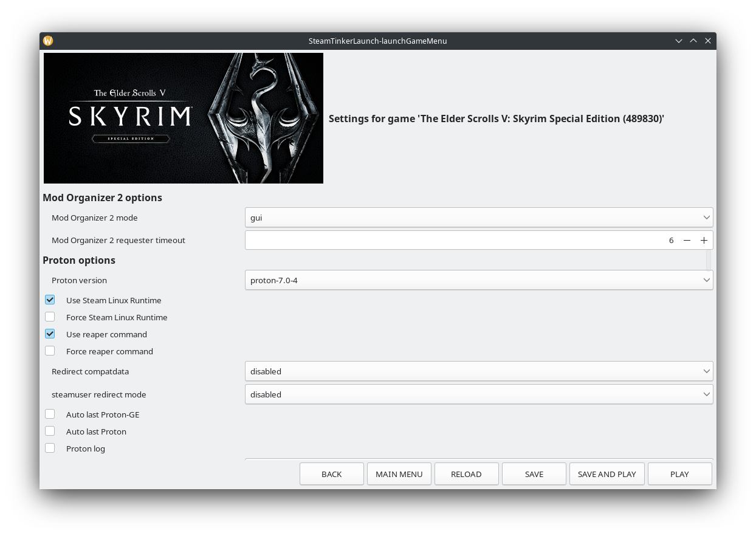Viewport: 756px width, 536px height.
Task: Click the 'Mod Organizer 2 mode' label
Action: pyautogui.click(x=95, y=218)
